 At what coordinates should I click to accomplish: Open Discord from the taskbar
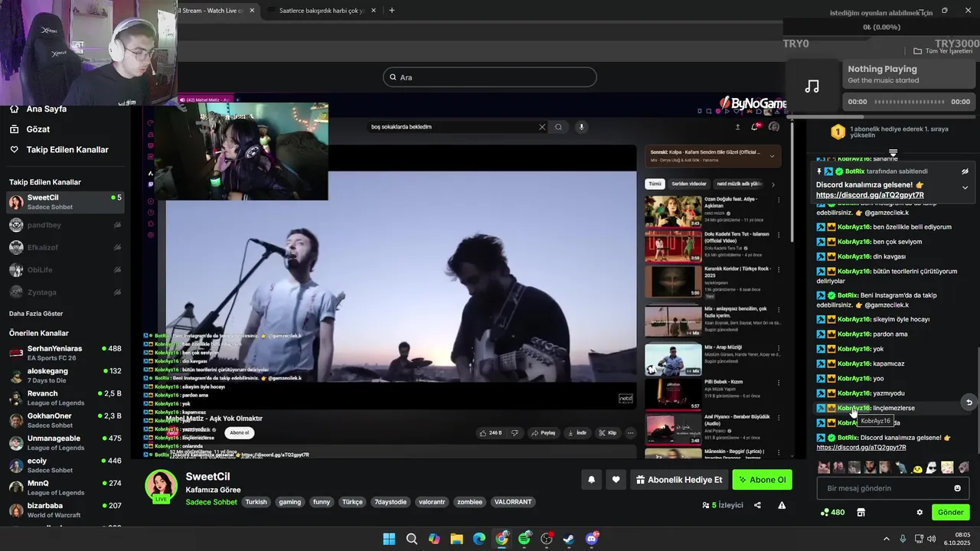coord(592,539)
